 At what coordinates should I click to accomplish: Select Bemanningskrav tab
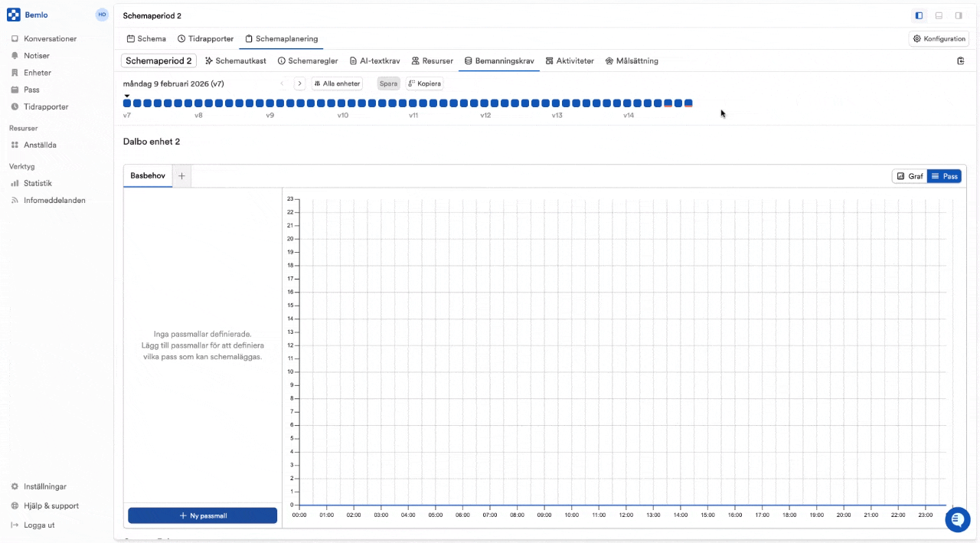point(499,61)
